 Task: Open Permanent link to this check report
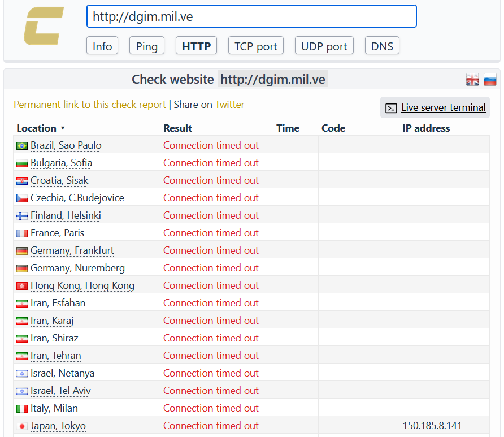click(x=90, y=105)
